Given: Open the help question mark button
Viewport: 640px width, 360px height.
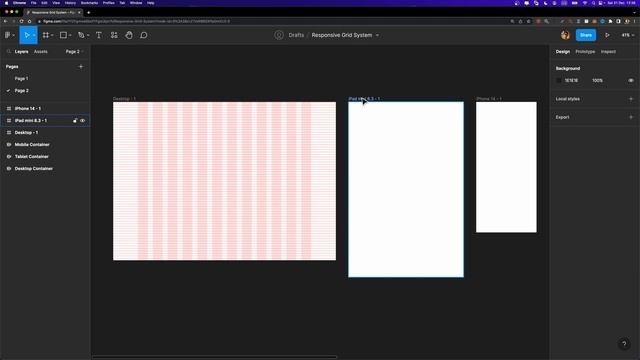Looking at the screenshot, I should point(624,344).
